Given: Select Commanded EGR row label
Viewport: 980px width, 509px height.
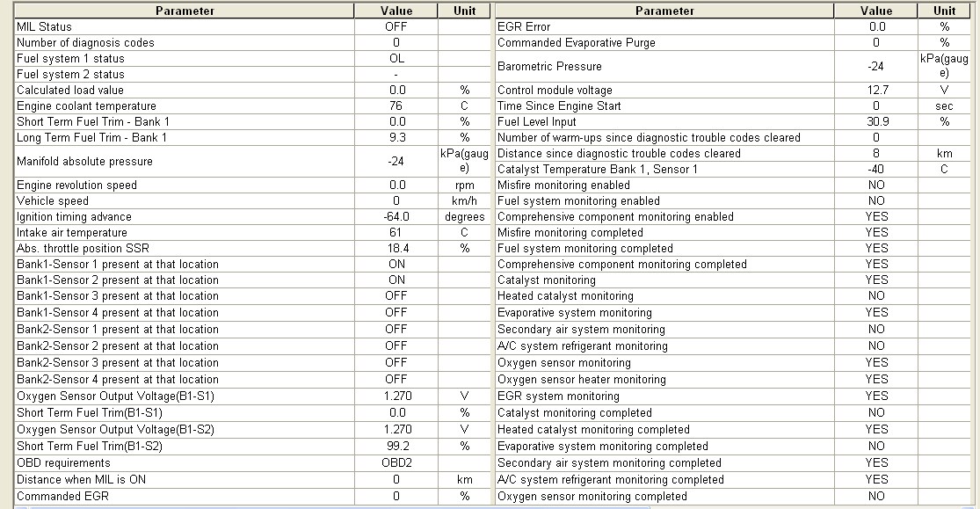Looking at the screenshot, I should [x=62, y=497].
